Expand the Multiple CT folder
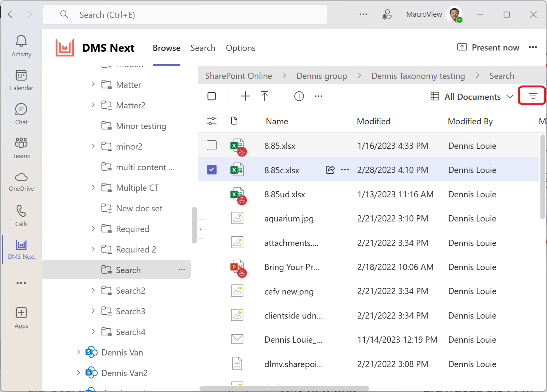The width and height of the screenshot is (547, 392). 93,187
